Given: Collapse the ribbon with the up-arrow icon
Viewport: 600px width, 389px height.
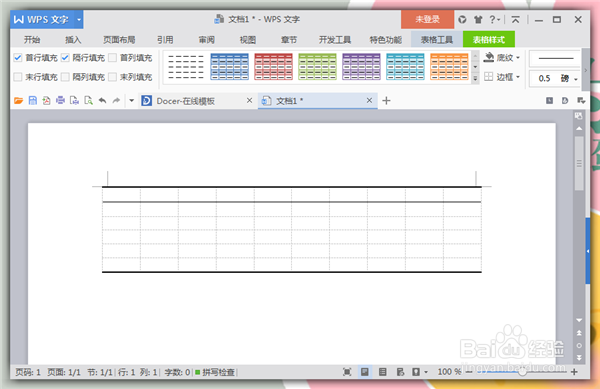Looking at the screenshot, I should click(515, 20).
